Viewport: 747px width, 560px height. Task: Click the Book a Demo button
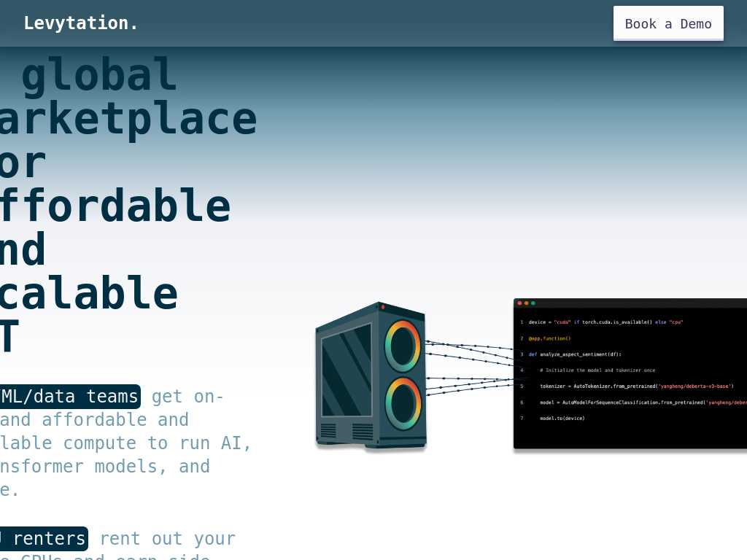coord(668,23)
